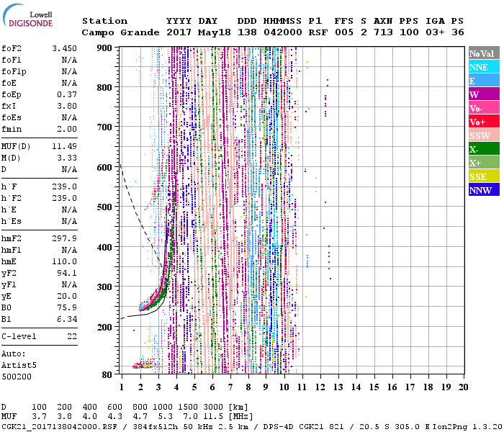504x432 pixels.
Task: Click the foF2 value 3.450
Action: pyautogui.click(x=64, y=48)
